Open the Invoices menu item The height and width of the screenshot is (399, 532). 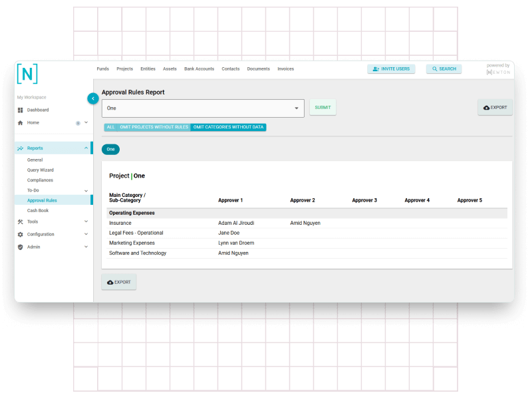(285, 69)
